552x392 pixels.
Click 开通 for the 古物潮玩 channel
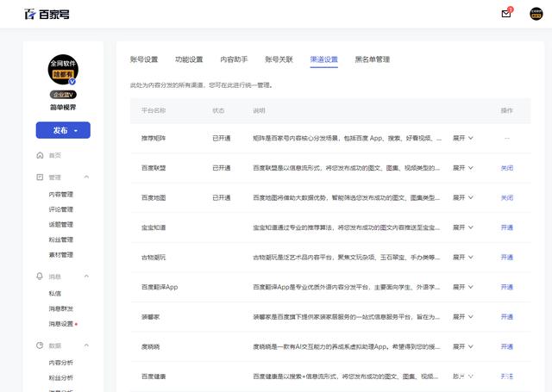pos(507,258)
